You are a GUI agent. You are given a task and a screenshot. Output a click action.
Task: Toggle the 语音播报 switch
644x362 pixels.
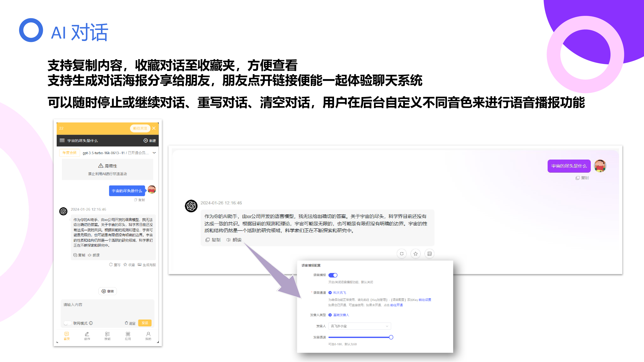(x=333, y=275)
